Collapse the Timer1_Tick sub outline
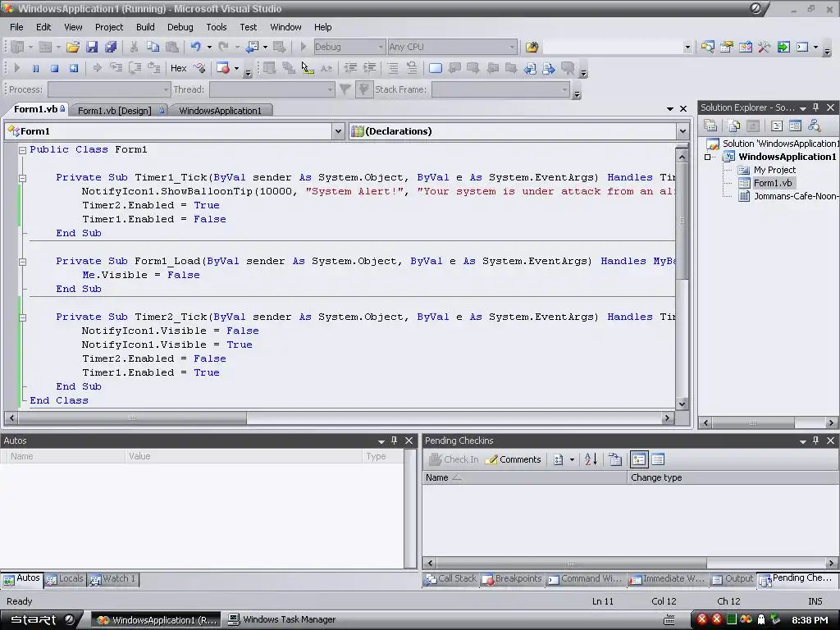The image size is (840, 630). coord(22,178)
